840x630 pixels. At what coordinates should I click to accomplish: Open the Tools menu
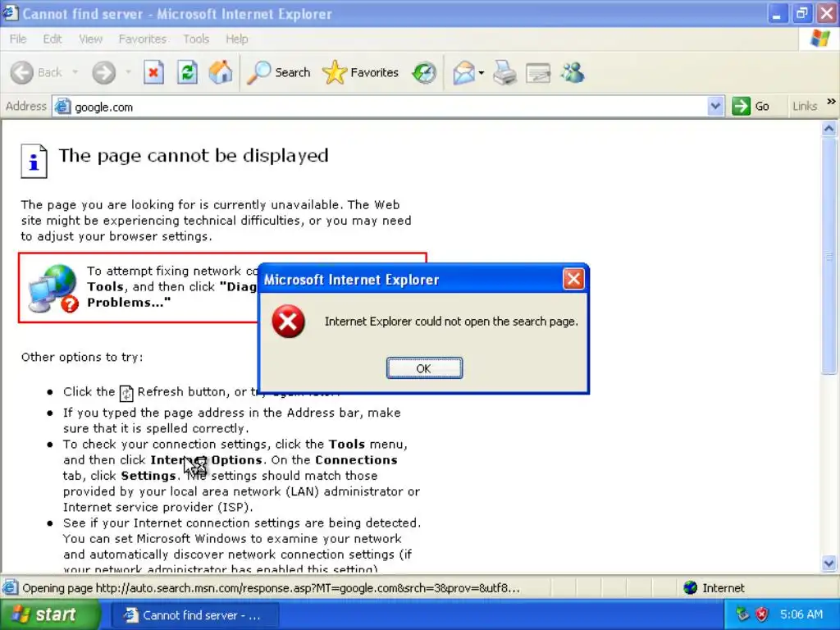[x=196, y=39]
